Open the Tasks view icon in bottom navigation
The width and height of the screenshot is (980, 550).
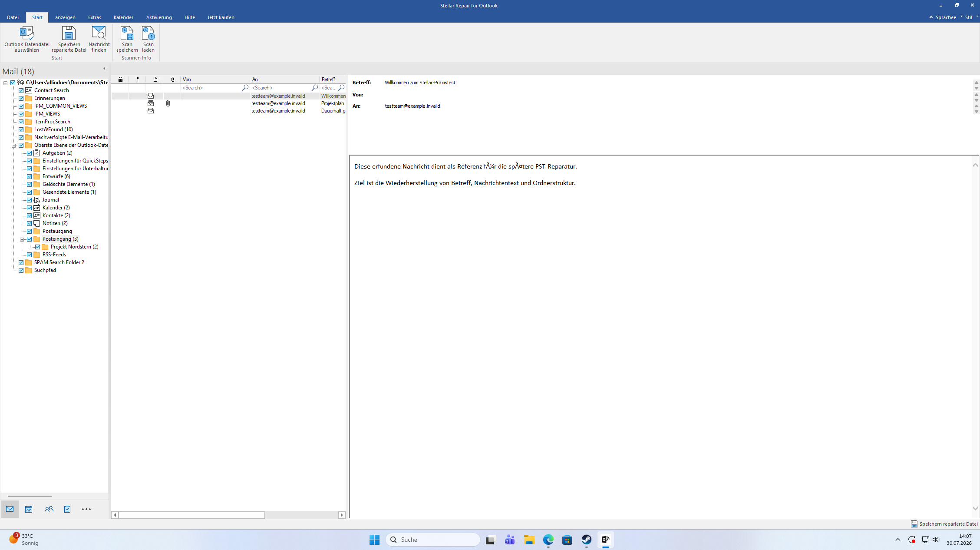[67, 509]
